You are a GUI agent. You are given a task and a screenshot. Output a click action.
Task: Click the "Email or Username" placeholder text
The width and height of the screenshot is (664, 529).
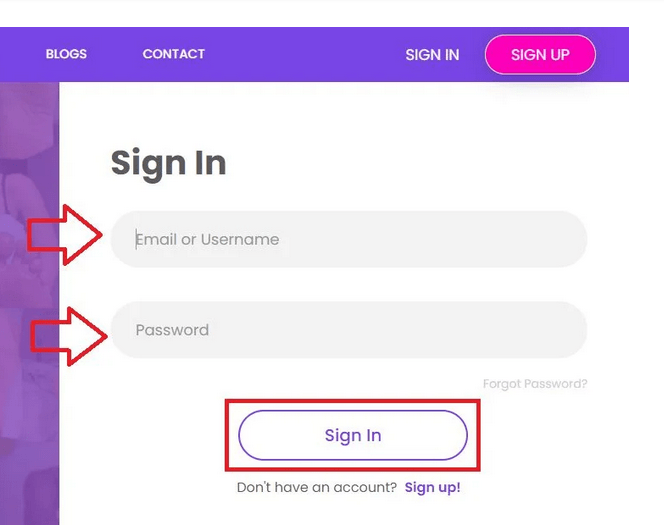click(x=208, y=240)
